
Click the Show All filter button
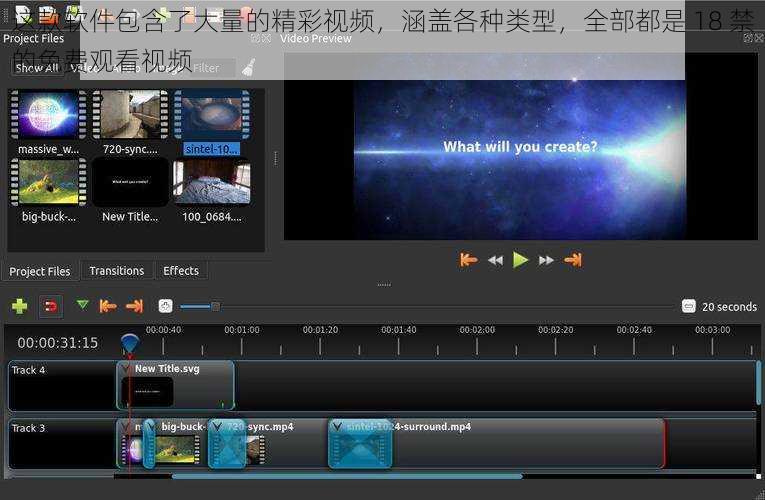click(37, 68)
